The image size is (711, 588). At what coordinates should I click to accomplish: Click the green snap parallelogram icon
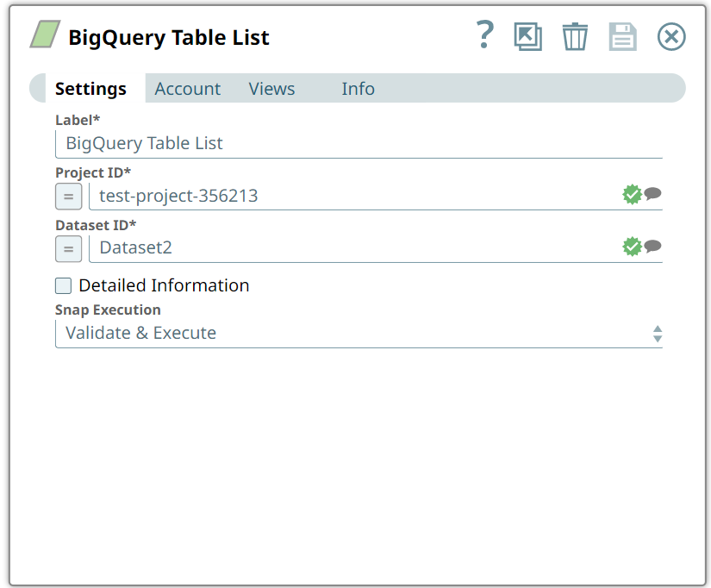tap(46, 34)
